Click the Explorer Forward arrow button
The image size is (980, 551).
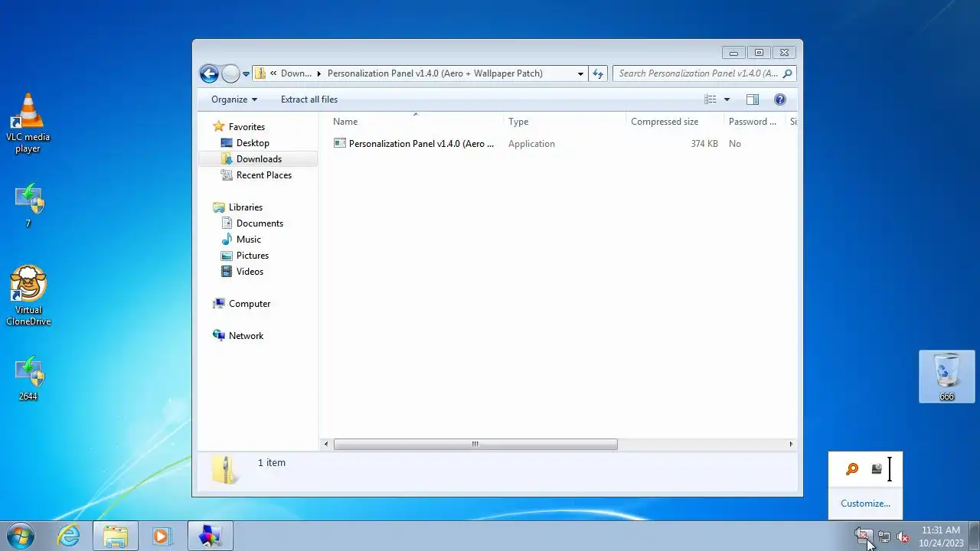click(230, 73)
